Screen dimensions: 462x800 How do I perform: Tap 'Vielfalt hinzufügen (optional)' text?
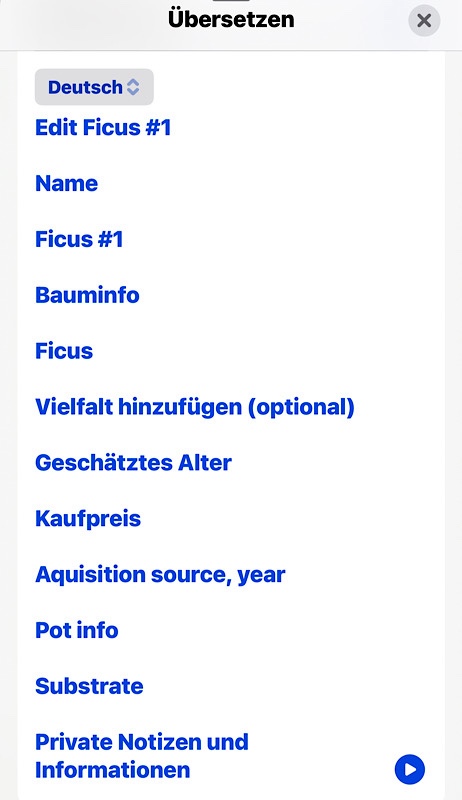[195, 407]
